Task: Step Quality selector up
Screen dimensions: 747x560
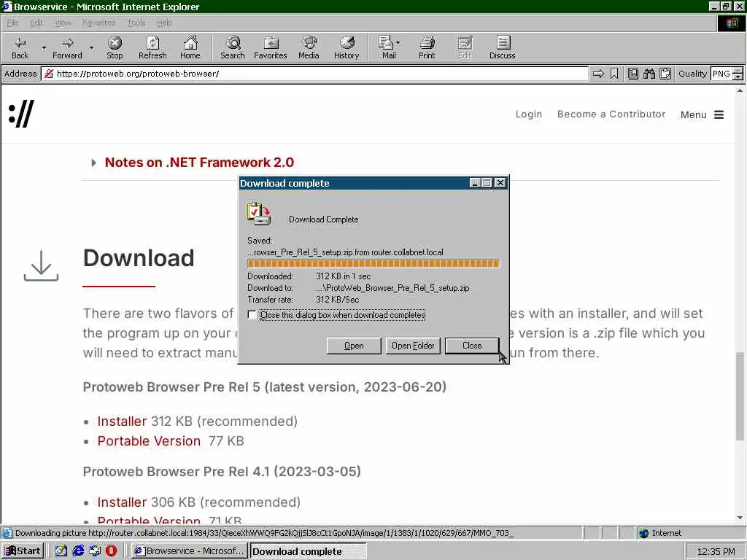Action: coord(738,71)
